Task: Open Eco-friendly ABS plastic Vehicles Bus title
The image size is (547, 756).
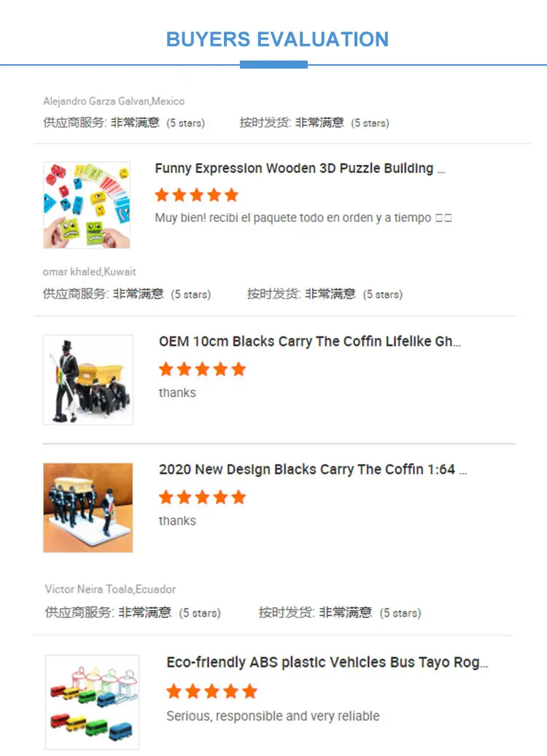Action: pyautogui.click(x=327, y=663)
